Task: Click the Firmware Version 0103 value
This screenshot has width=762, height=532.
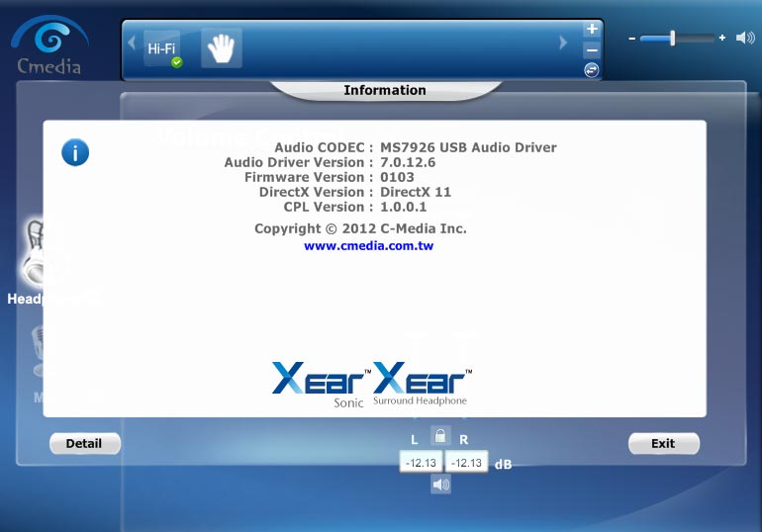Action: click(x=397, y=177)
